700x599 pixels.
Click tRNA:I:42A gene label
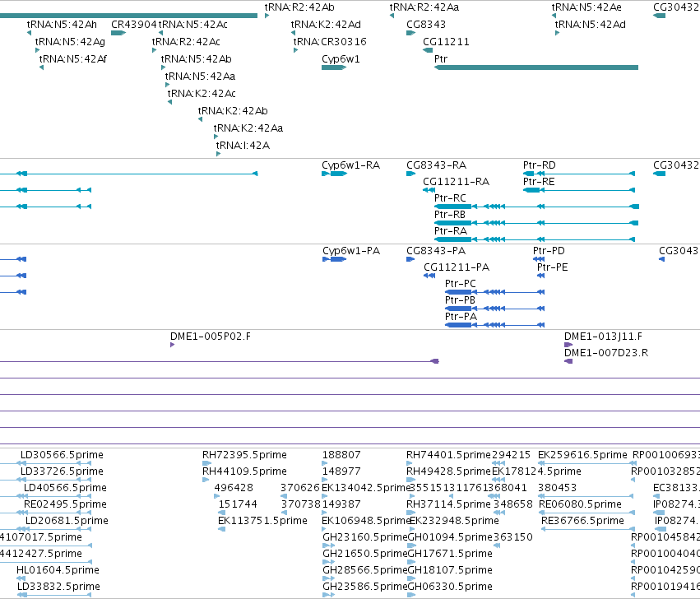point(243,146)
